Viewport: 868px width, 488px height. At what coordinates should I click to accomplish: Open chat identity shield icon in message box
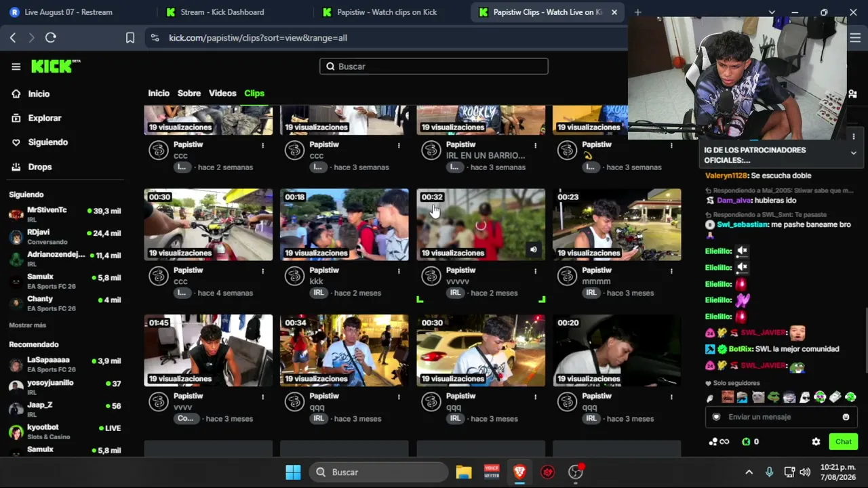[716, 417]
